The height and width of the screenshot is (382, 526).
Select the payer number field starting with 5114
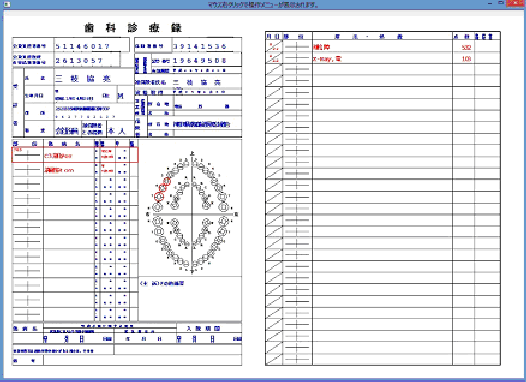pos(92,46)
